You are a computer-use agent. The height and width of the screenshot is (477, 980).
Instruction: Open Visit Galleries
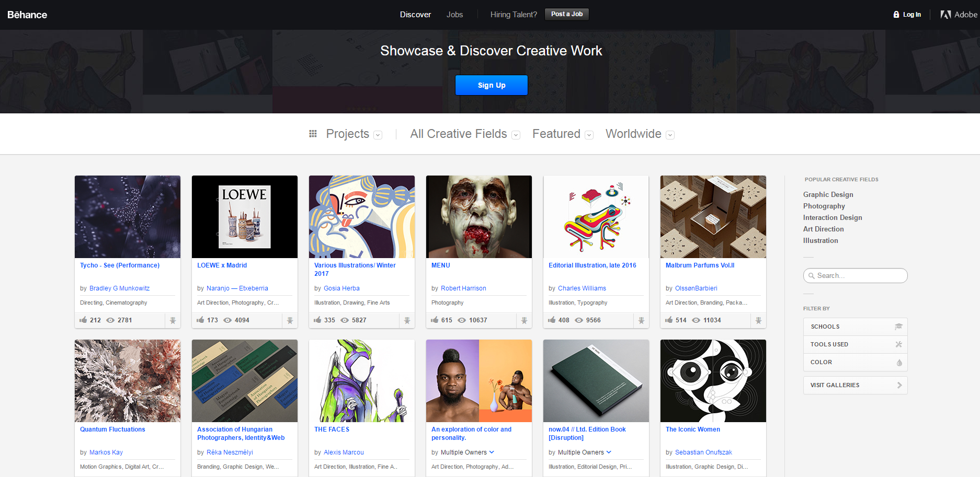click(856, 385)
